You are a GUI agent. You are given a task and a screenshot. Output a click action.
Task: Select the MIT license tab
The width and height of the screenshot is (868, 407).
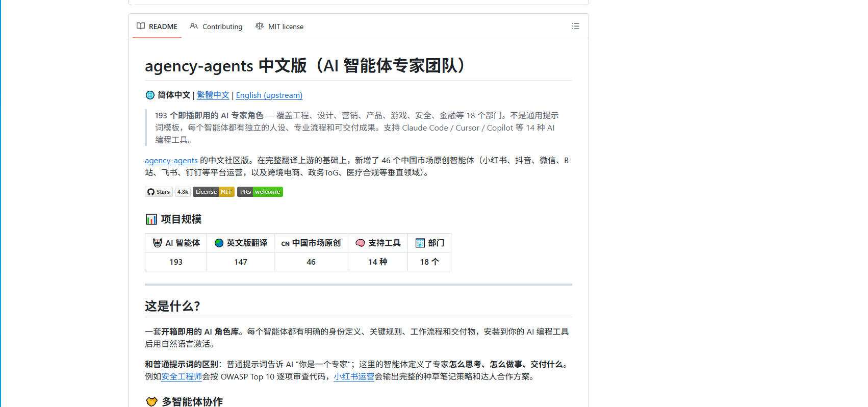(x=279, y=27)
